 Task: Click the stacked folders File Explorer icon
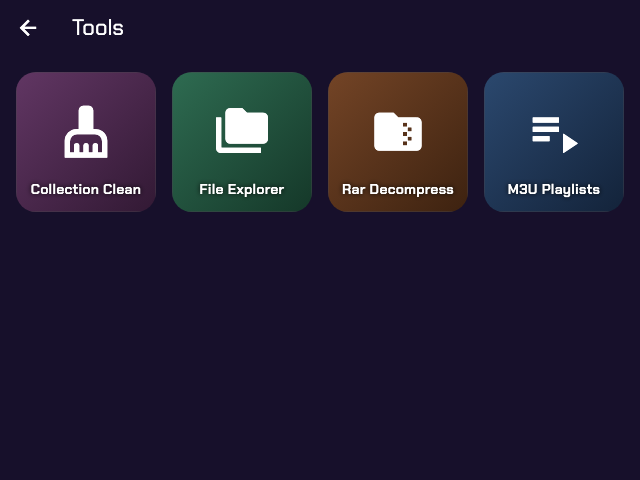click(242, 130)
